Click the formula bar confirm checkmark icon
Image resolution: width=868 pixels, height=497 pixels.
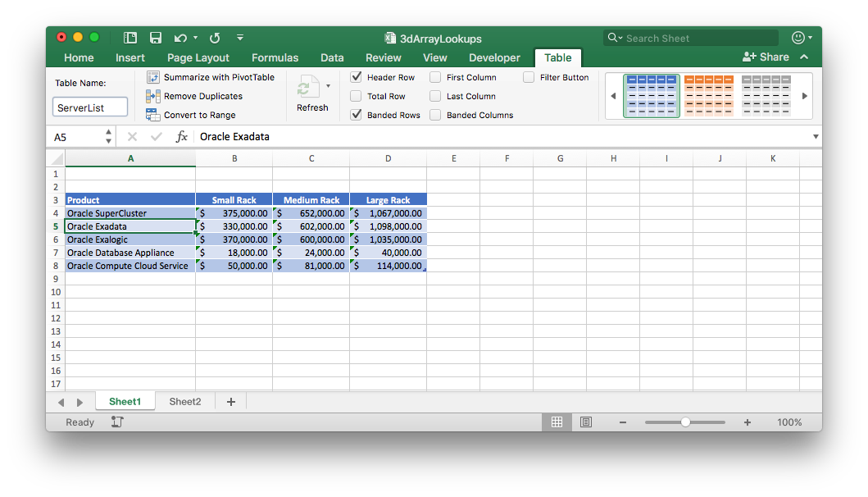156,137
